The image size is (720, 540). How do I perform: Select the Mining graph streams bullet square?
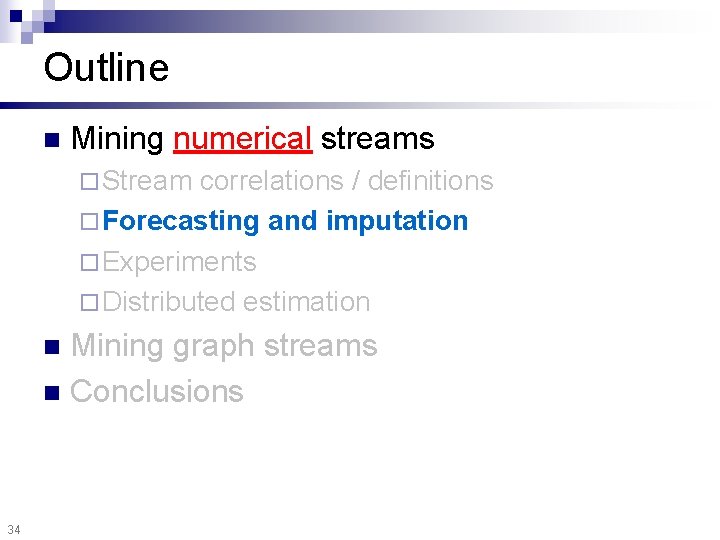(52, 347)
